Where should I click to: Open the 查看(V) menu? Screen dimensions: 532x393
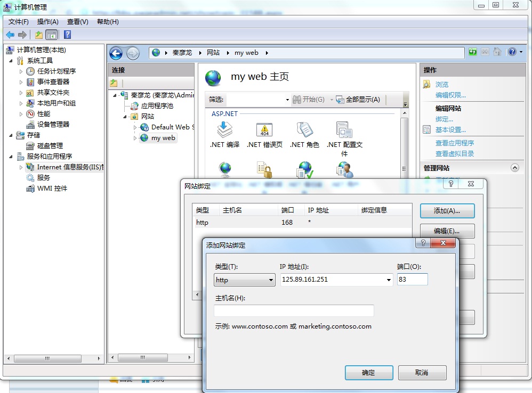pos(77,22)
